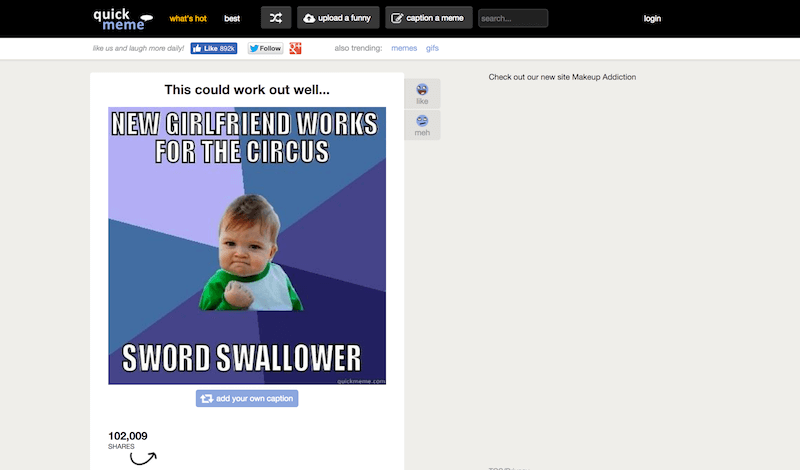Go to the what's hot tab
Image resolution: width=800 pixels, height=470 pixels.
[188, 18]
